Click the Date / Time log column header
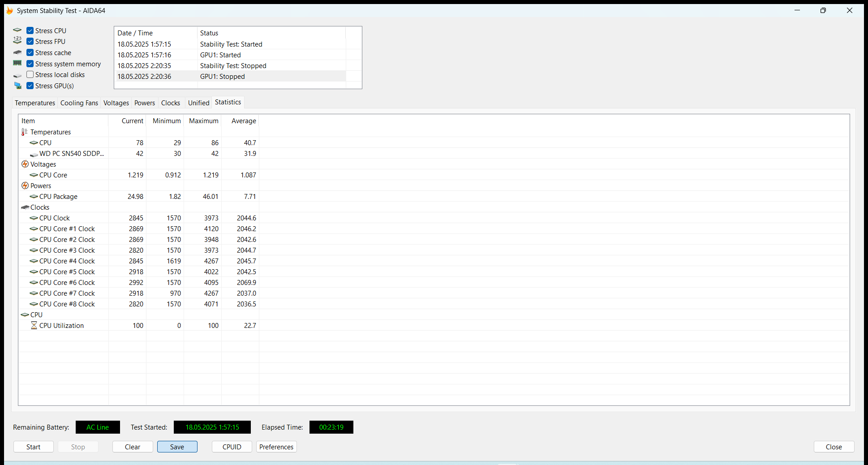 pos(156,33)
